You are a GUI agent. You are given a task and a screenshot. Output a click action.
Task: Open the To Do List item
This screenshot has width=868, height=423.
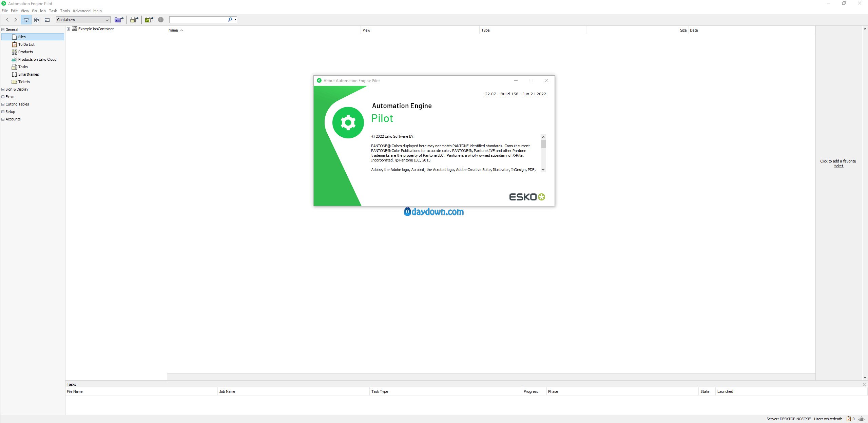click(x=26, y=44)
